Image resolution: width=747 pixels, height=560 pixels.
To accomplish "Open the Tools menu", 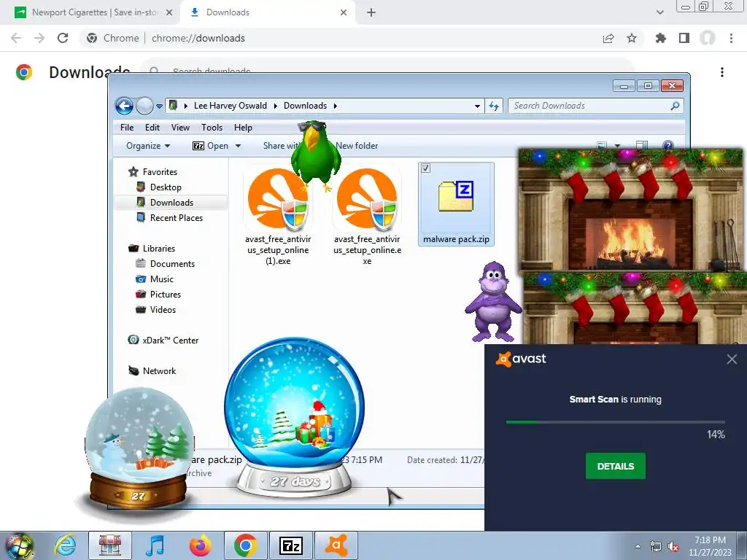I will click(212, 127).
